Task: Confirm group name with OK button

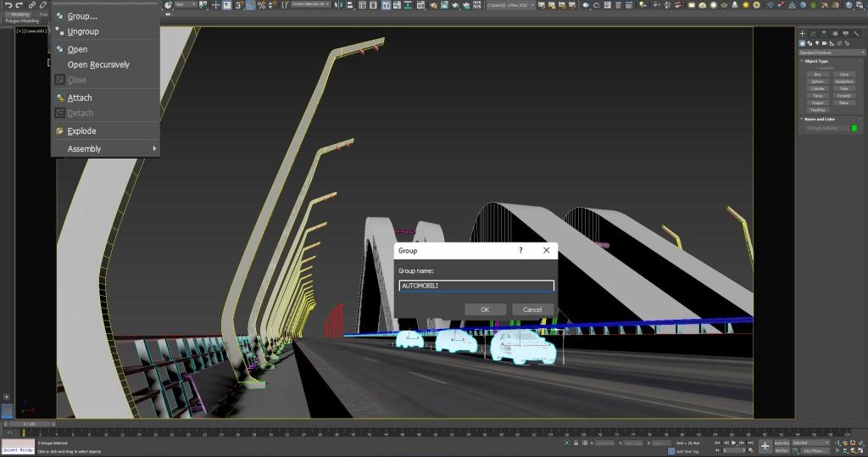Action: pos(486,309)
